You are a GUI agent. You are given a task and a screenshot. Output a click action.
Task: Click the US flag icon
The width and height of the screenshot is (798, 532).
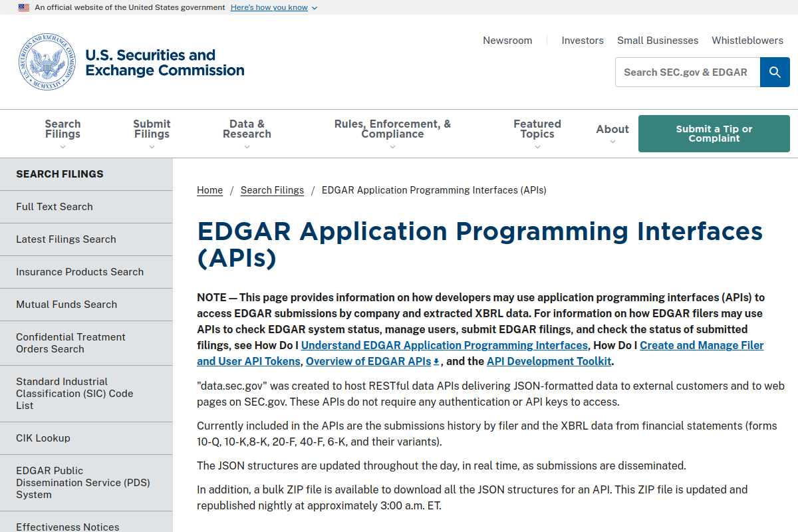coord(24,7)
